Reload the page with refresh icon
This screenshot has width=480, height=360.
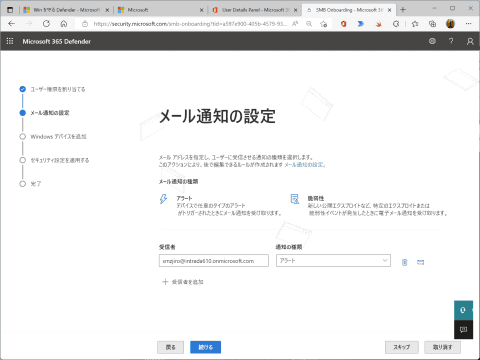pos(46,24)
